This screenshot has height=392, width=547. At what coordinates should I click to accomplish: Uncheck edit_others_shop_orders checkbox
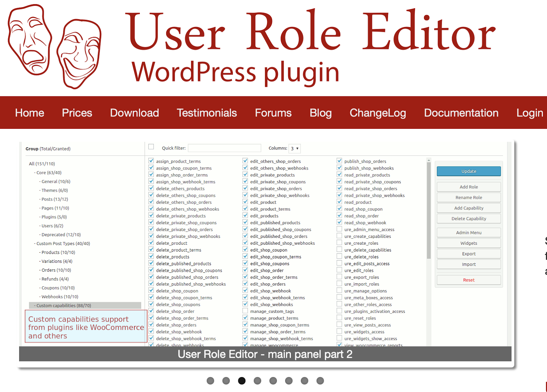245,161
